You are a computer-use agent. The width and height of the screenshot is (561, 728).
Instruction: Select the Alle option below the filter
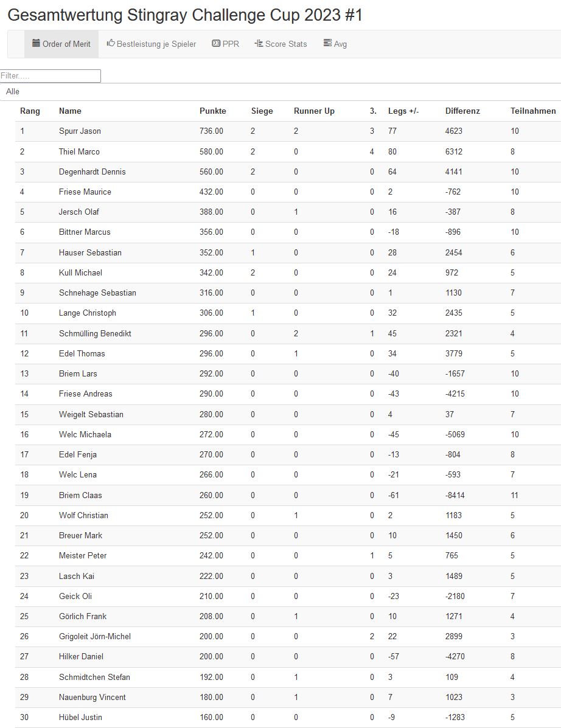[13, 91]
